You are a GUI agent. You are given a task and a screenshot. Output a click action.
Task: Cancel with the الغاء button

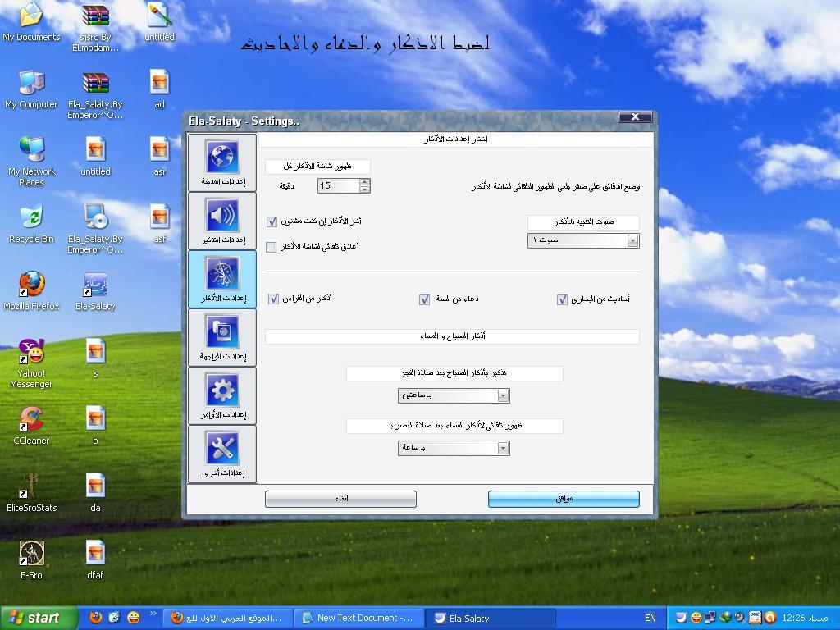tap(340, 499)
